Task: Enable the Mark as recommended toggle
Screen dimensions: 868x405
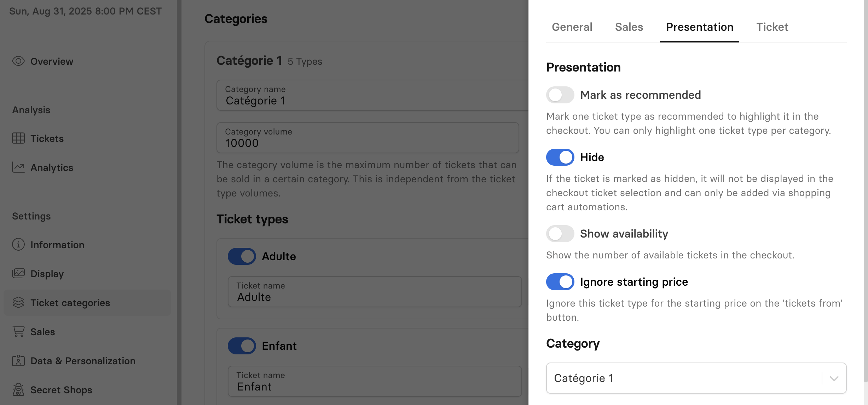Action: point(560,95)
